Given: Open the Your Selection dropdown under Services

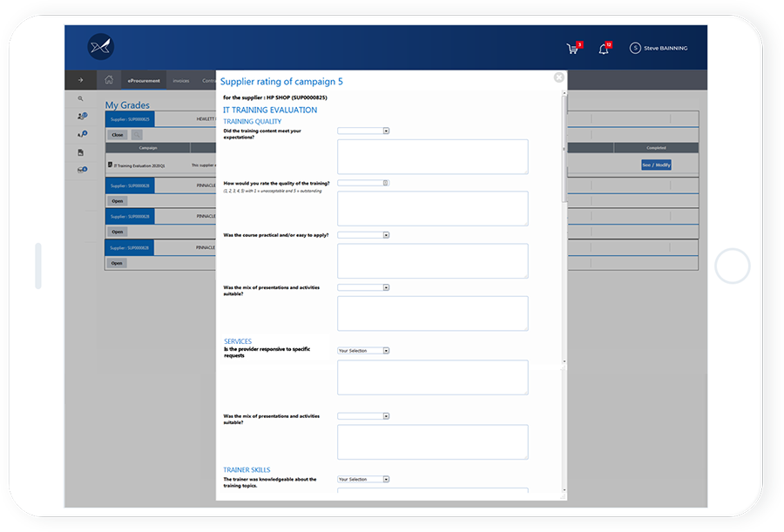Looking at the screenshot, I should click(363, 350).
